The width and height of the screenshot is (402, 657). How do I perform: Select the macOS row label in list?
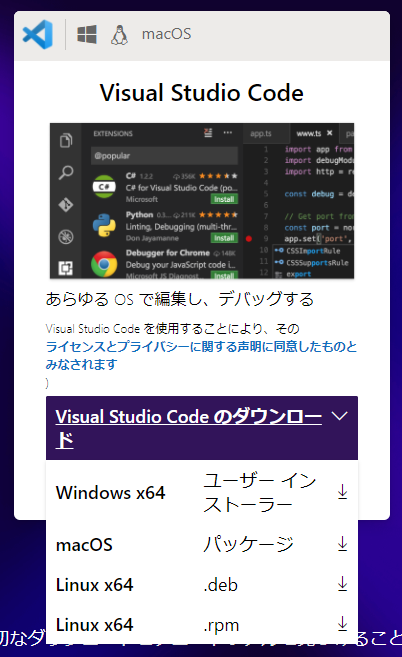coord(84,545)
